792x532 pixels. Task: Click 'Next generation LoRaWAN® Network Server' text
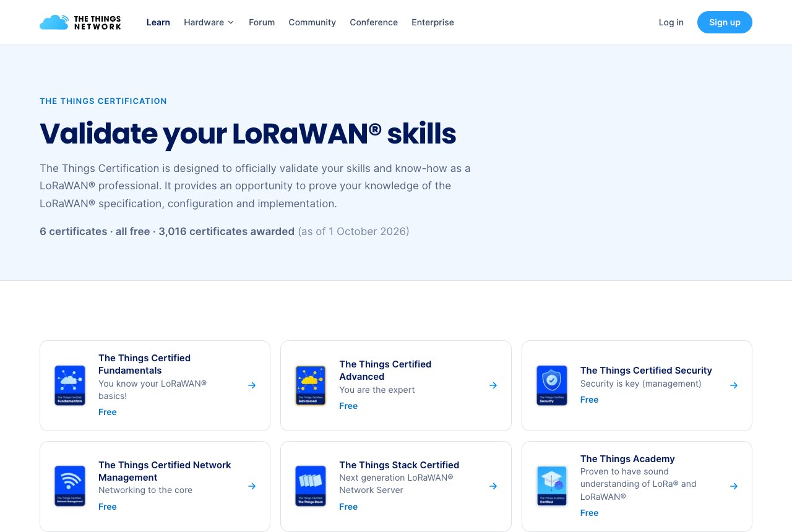pos(396,484)
